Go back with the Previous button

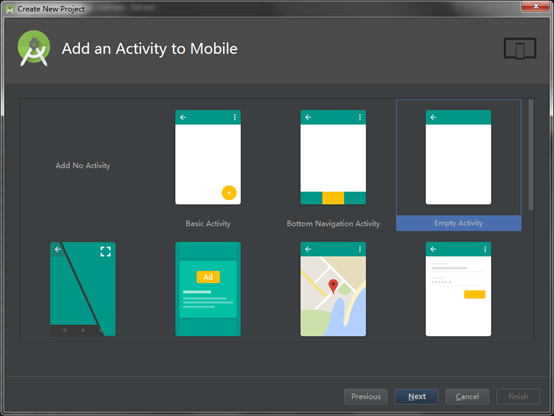[x=366, y=397]
